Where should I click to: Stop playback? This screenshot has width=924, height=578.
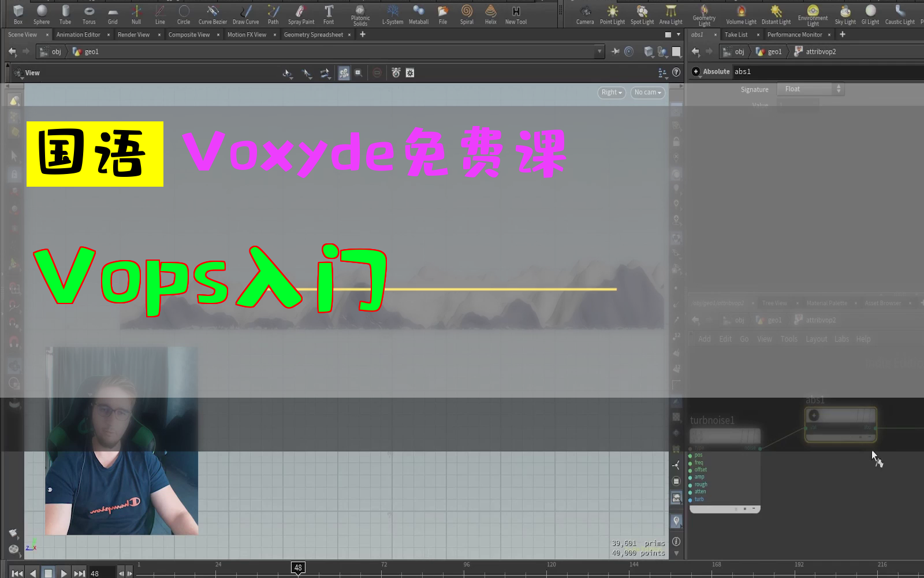click(49, 573)
